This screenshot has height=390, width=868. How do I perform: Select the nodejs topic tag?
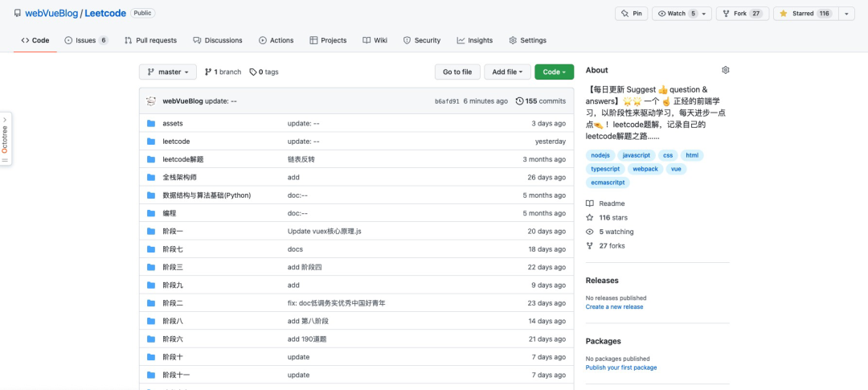click(x=600, y=156)
